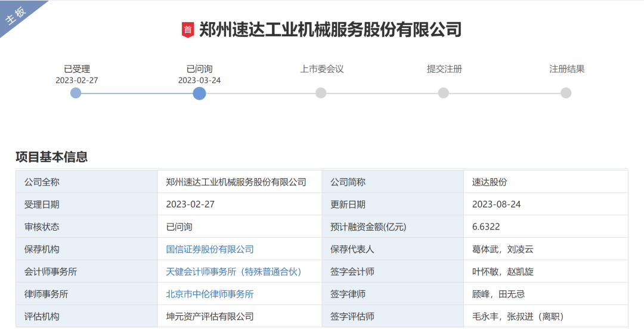Image resolution: width=644 pixels, height=329 pixels.
Task: Click the 提交注册 stage label
Action: [444, 69]
